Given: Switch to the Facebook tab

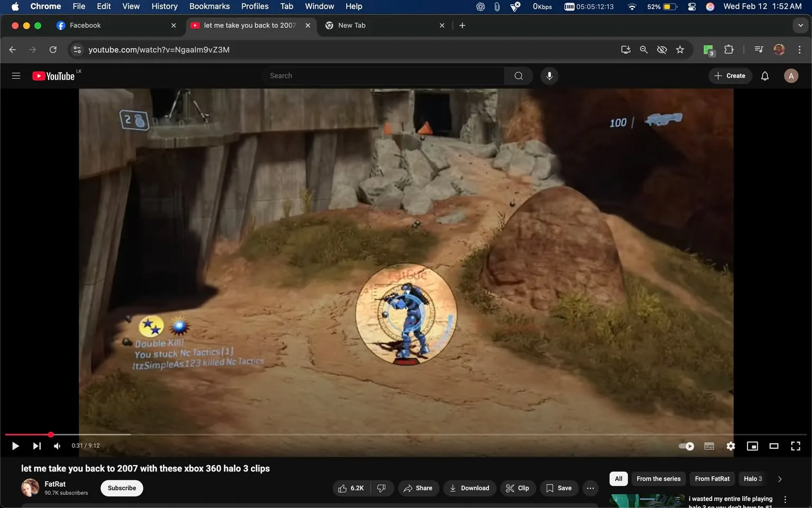Looking at the screenshot, I should (x=106, y=25).
